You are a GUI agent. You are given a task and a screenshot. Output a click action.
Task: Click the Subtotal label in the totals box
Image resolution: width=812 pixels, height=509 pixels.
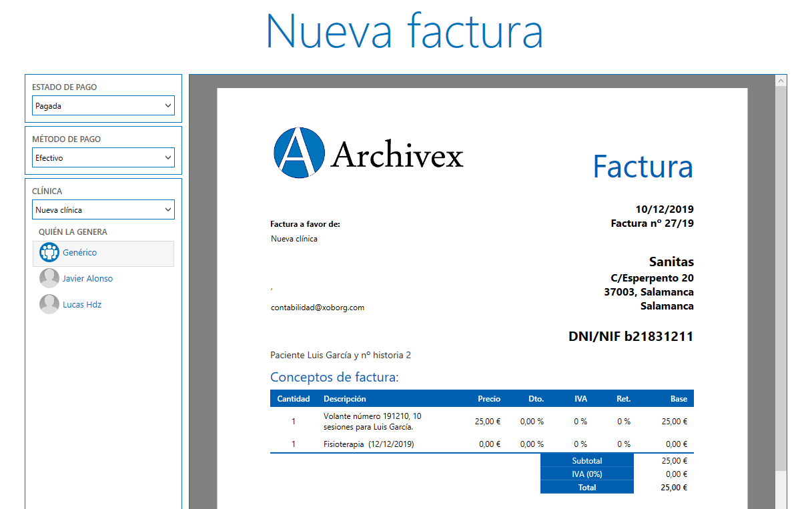(x=586, y=460)
